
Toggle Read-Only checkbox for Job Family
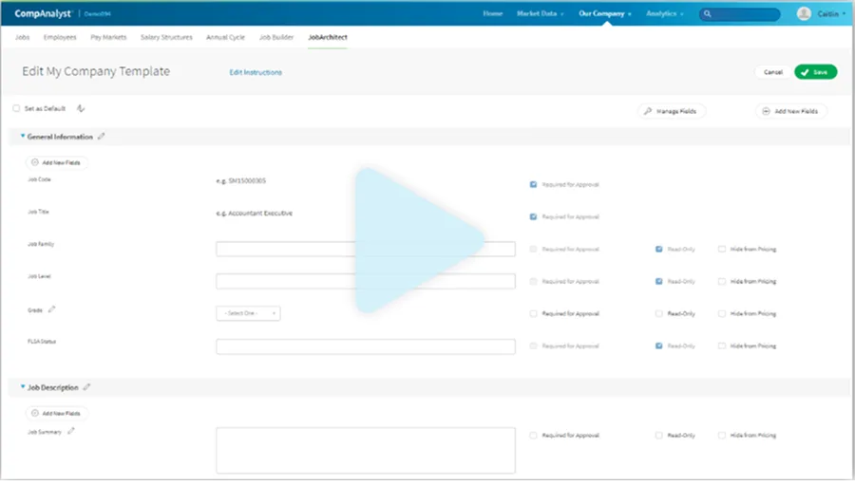(x=658, y=249)
